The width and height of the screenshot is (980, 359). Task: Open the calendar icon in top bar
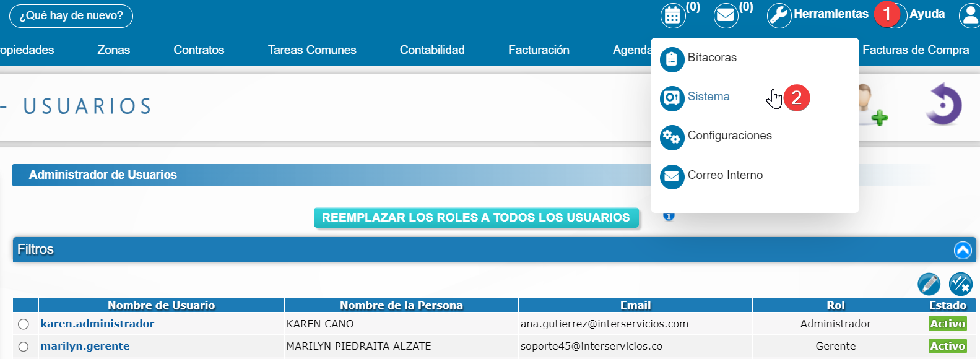point(672,16)
